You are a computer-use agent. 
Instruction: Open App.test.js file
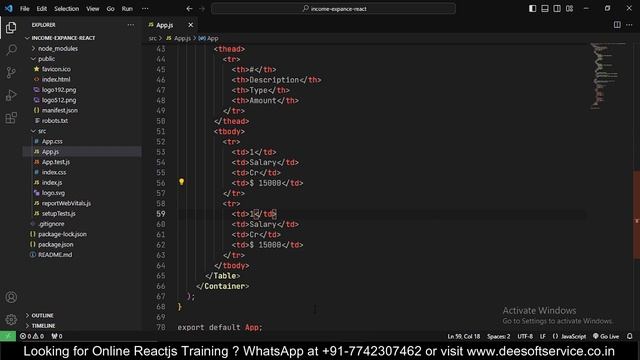pyautogui.click(x=56, y=162)
